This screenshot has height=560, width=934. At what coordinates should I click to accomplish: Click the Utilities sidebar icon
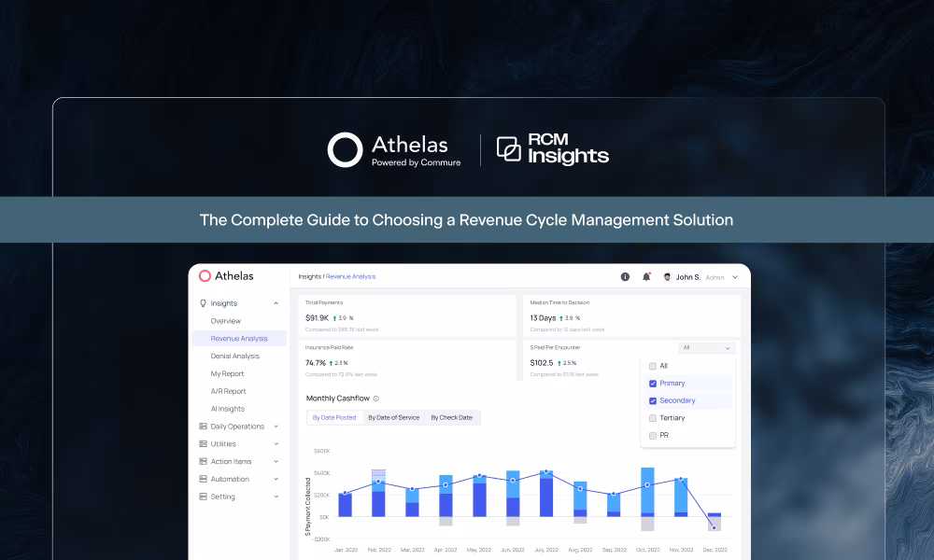[x=203, y=444]
